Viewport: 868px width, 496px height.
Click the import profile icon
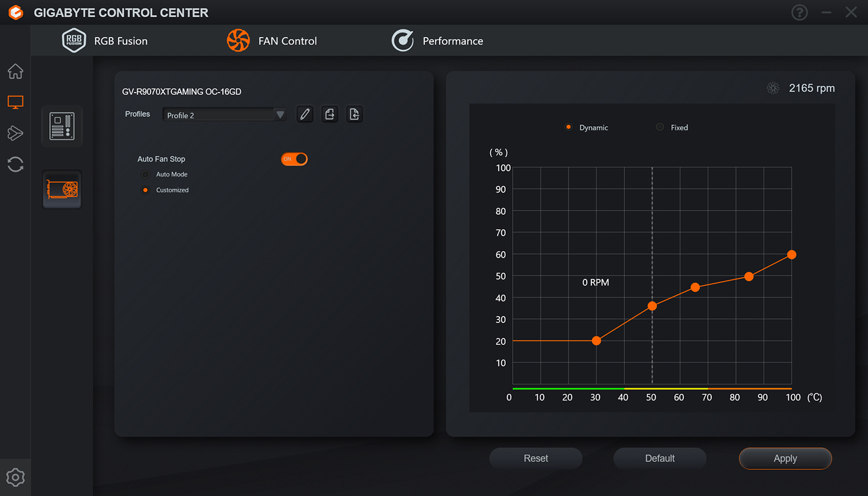[355, 114]
